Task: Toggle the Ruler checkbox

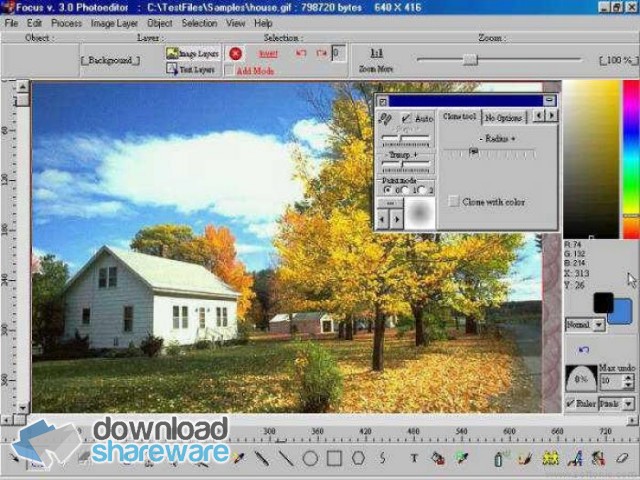Action: (570, 403)
